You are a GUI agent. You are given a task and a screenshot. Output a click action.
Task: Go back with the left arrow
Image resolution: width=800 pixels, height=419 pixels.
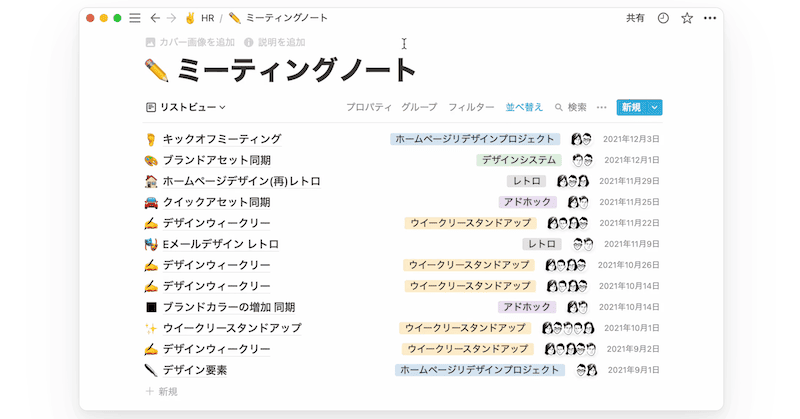(154, 18)
